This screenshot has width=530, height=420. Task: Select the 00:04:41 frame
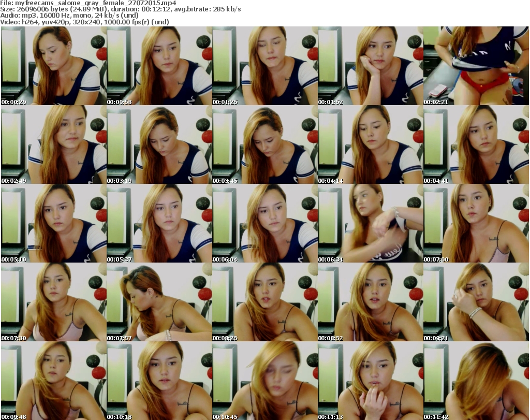click(x=476, y=144)
